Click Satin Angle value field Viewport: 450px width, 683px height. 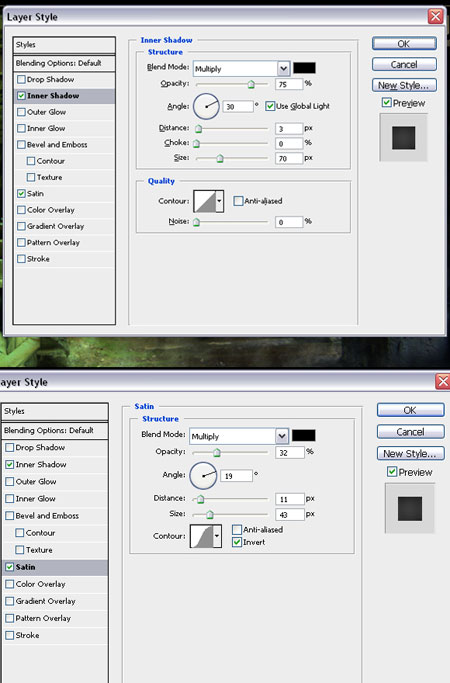click(237, 476)
